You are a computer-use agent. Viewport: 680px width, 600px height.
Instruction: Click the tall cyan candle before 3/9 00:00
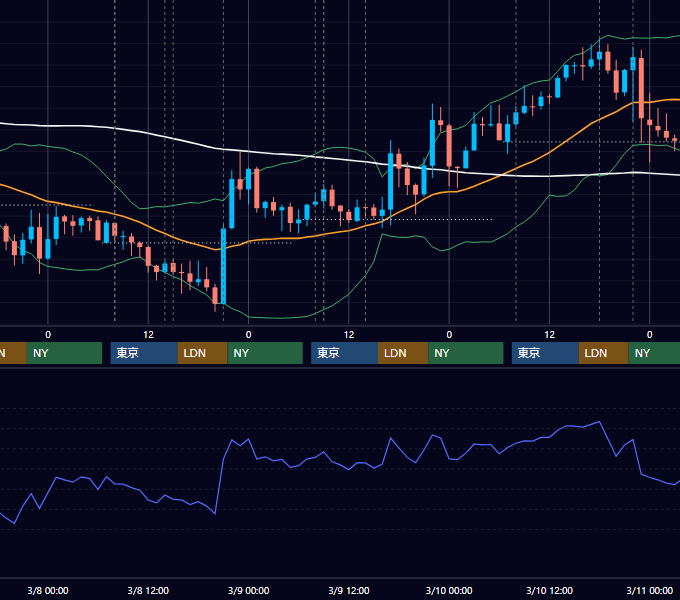coord(223,266)
